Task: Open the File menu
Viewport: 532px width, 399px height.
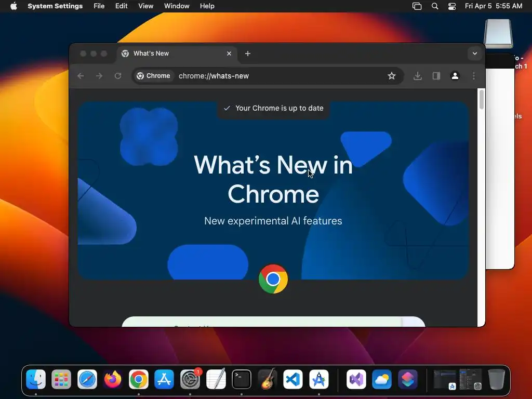Action: coord(99,6)
